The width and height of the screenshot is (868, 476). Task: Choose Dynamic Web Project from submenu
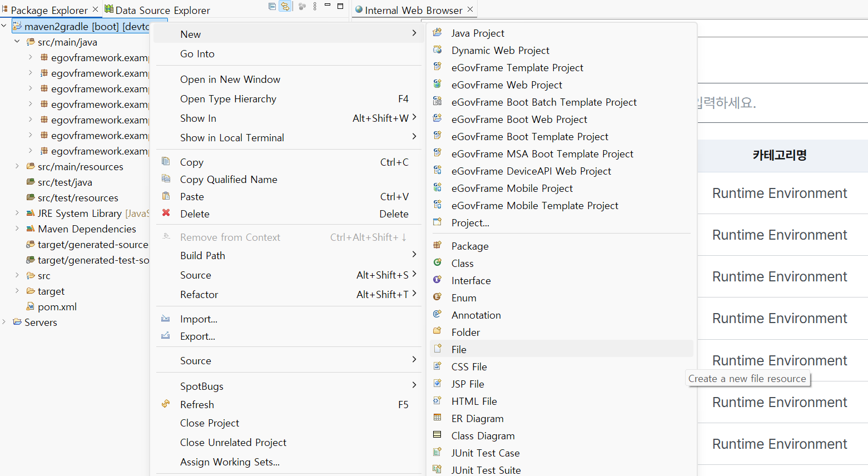point(500,51)
